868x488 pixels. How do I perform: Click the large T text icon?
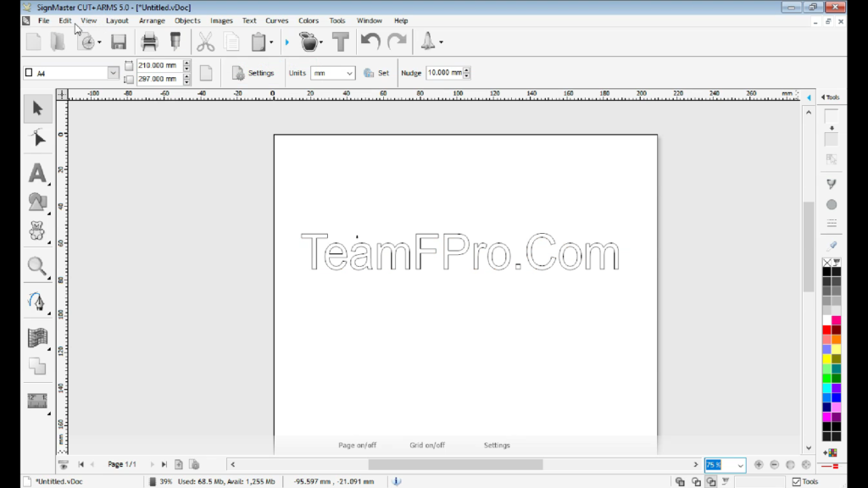[341, 42]
